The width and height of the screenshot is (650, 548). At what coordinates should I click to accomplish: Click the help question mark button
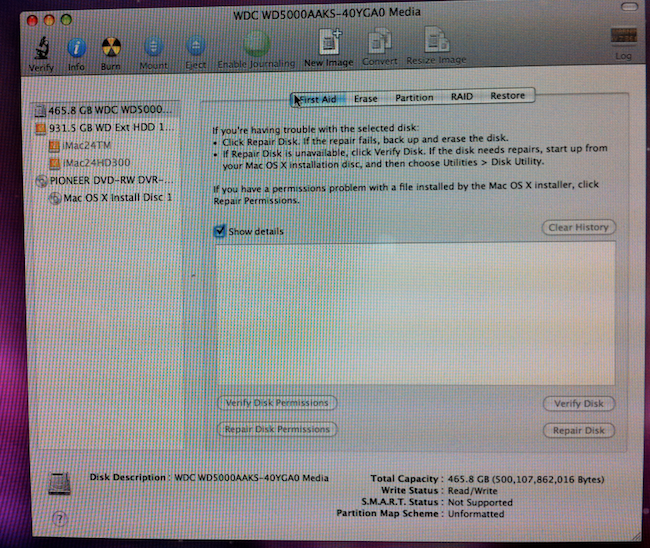click(x=60, y=518)
